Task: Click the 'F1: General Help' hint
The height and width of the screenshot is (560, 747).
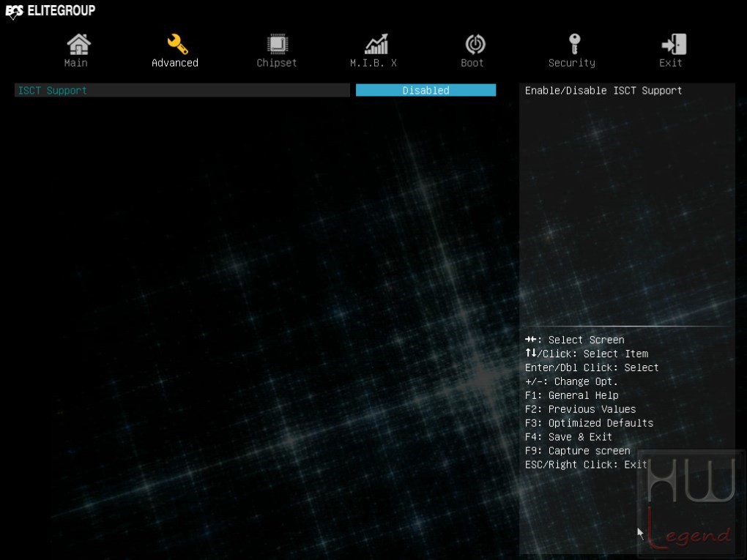Action: [572, 395]
